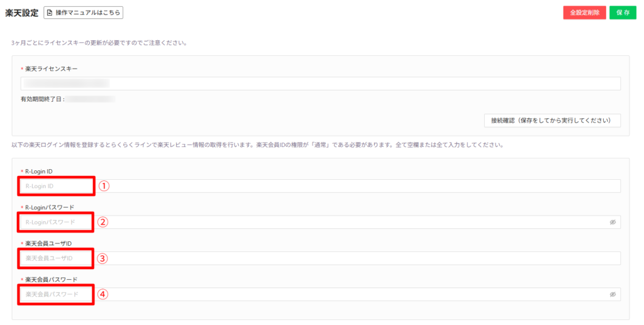644x325 pixels.
Task: Focus the R-Login ID input field
Action: (x=320, y=186)
